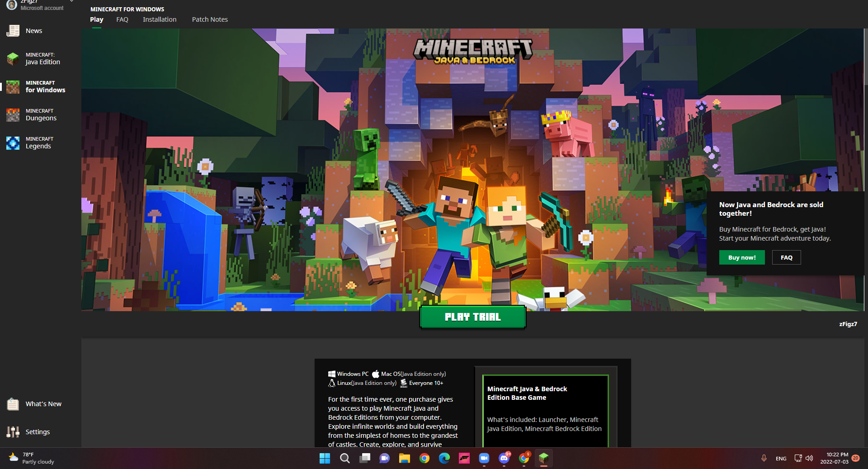Open the Windows Start menu
Viewport: 868px width, 469px height.
(x=325, y=458)
